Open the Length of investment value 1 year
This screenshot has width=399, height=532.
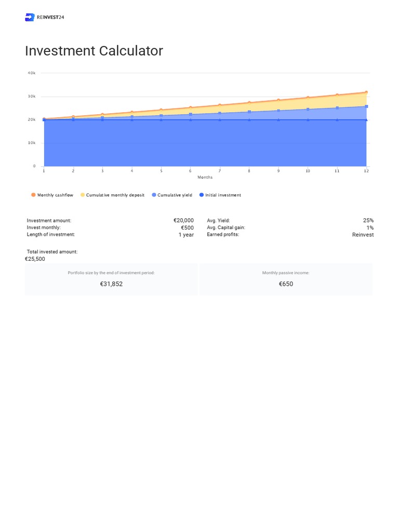point(186,235)
